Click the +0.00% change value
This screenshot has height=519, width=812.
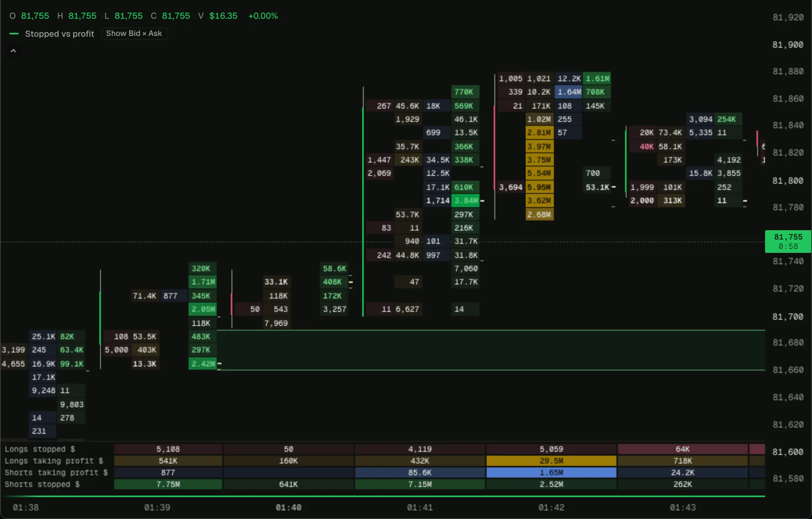(x=263, y=16)
